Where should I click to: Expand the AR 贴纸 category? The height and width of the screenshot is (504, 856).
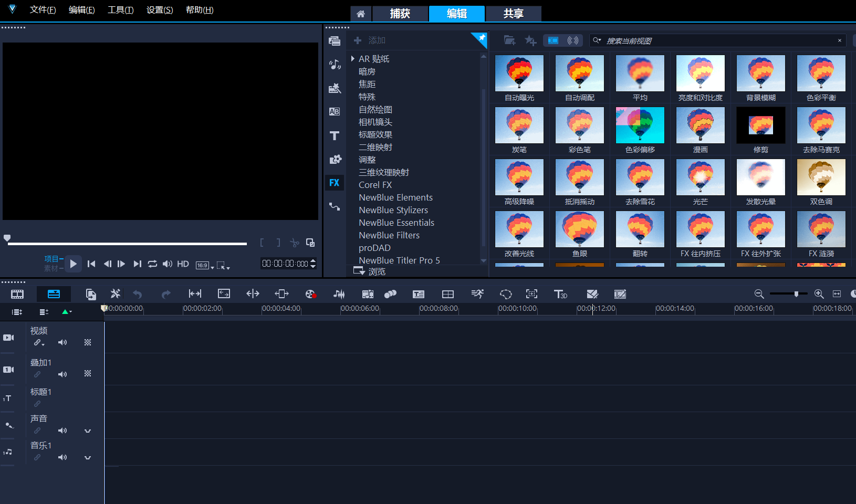pyautogui.click(x=353, y=59)
